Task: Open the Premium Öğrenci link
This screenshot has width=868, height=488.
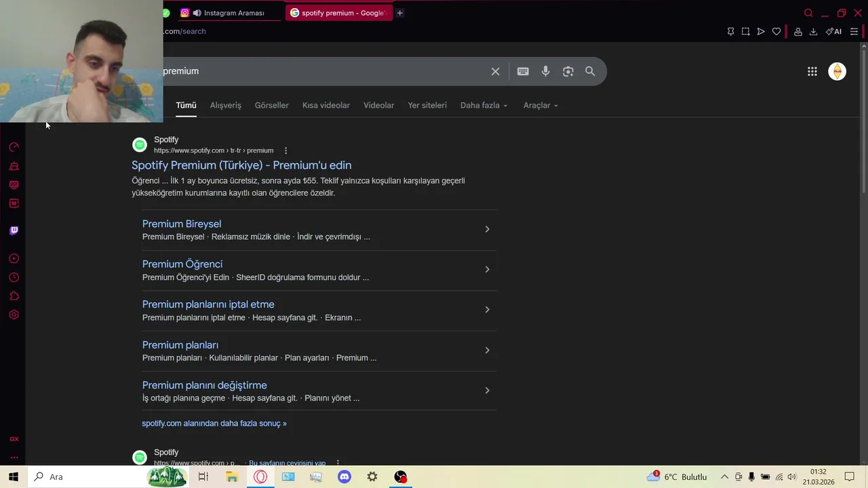Action: click(182, 264)
